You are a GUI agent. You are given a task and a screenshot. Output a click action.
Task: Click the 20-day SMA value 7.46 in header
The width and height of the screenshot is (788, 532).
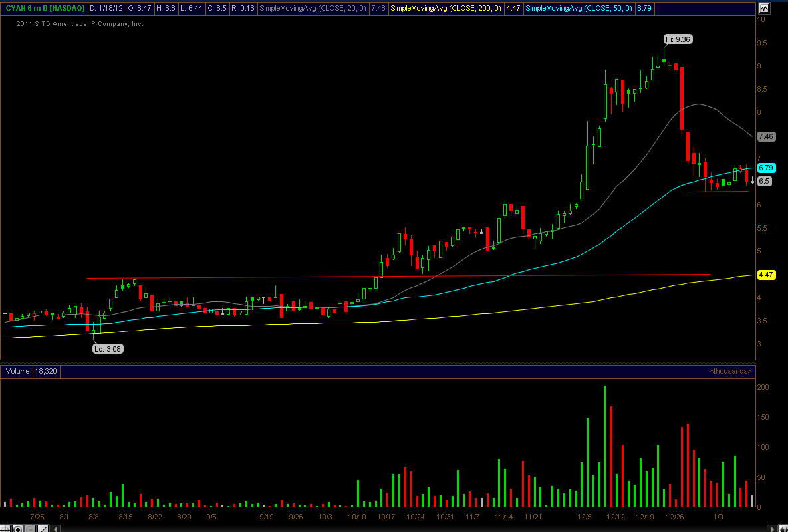pos(378,9)
